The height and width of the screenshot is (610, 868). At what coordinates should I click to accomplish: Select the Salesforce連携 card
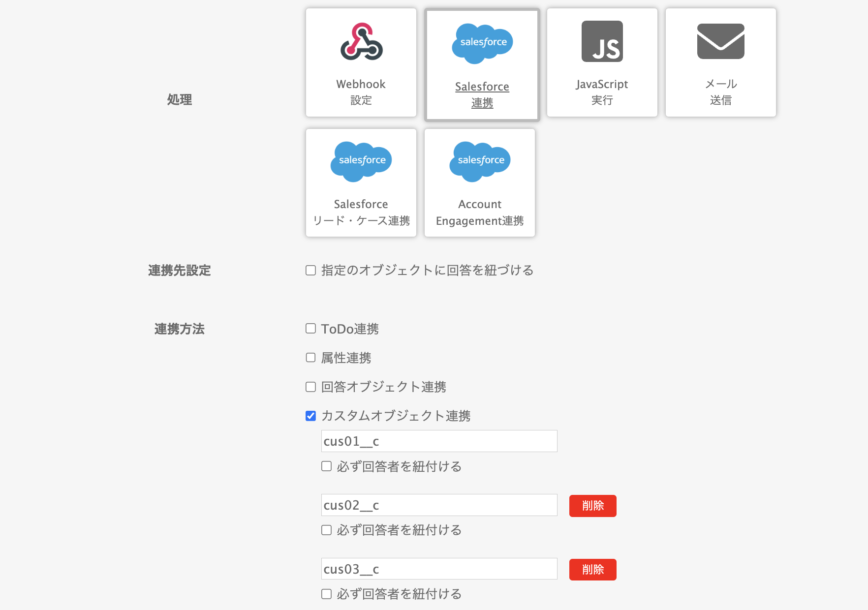[x=482, y=64]
